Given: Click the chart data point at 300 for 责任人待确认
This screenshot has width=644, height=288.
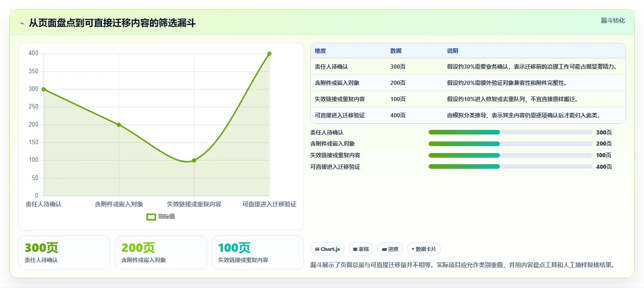Looking at the screenshot, I should coord(44,89).
